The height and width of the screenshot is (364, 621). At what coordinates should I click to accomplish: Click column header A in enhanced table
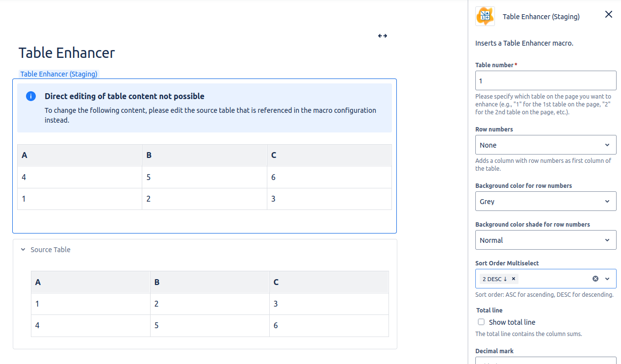pyautogui.click(x=25, y=155)
